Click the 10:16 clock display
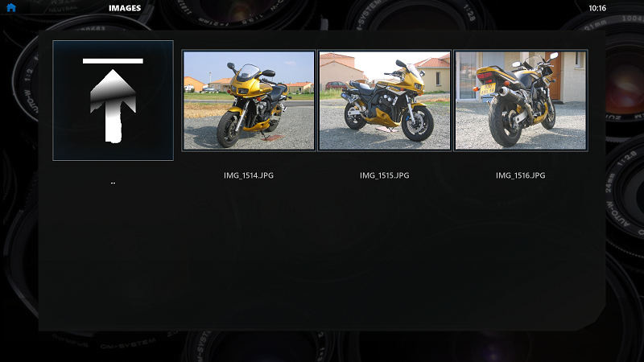Viewport: 644px width, 362px height. (x=597, y=8)
